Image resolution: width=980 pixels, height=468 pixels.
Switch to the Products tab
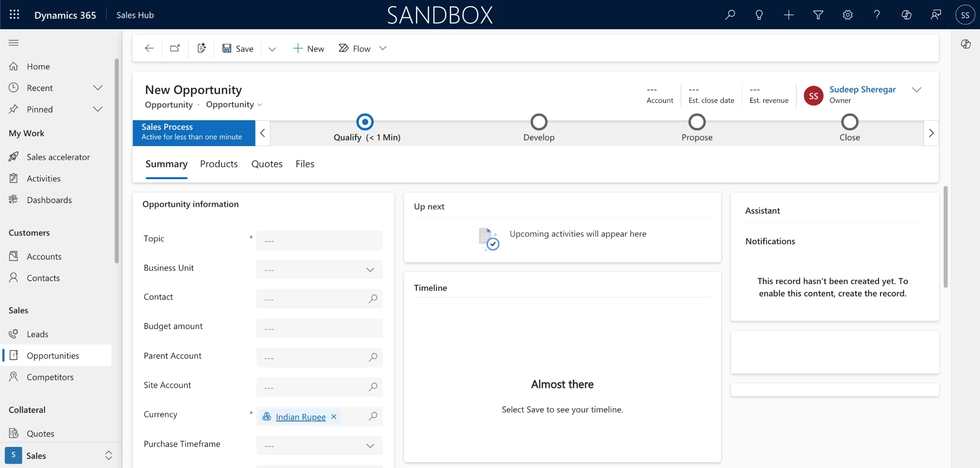[x=219, y=164]
